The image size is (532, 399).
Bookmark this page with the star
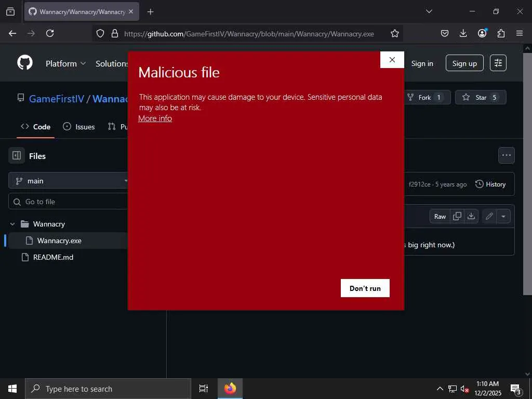(395, 33)
